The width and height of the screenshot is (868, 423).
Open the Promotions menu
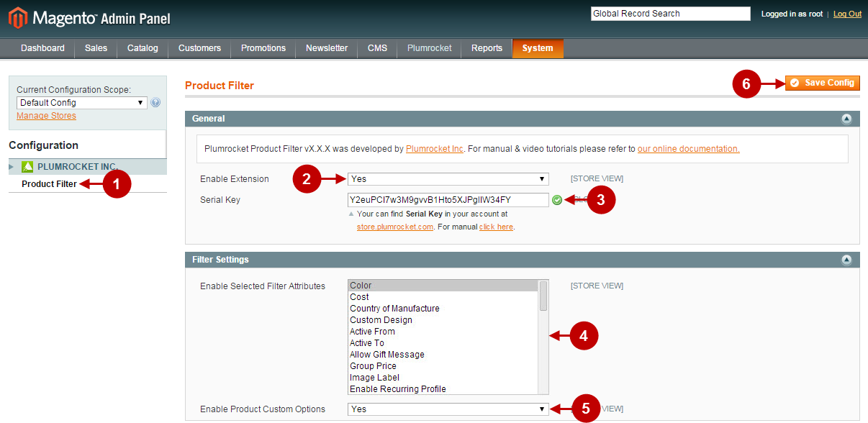pos(263,48)
